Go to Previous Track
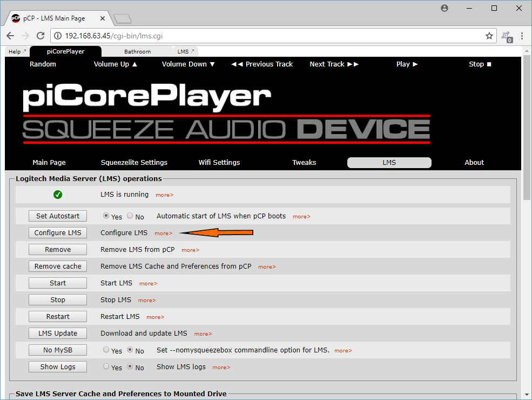The height and width of the screenshot is (400, 532). tap(262, 64)
